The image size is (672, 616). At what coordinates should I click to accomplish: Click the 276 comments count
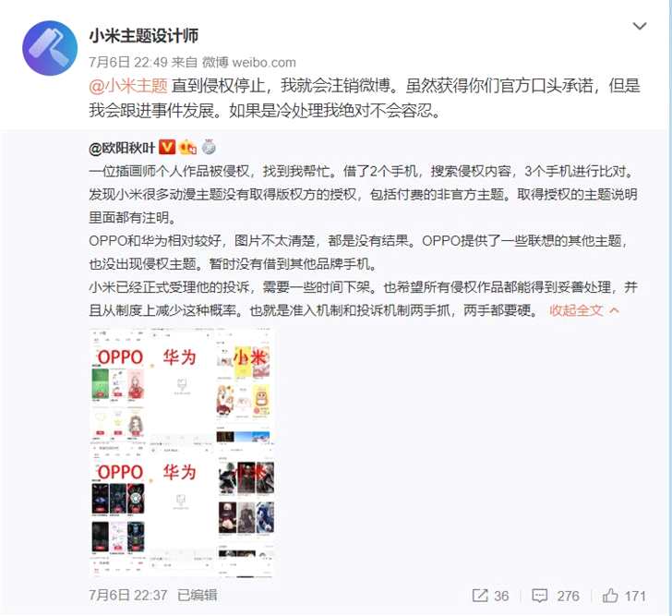point(568,596)
